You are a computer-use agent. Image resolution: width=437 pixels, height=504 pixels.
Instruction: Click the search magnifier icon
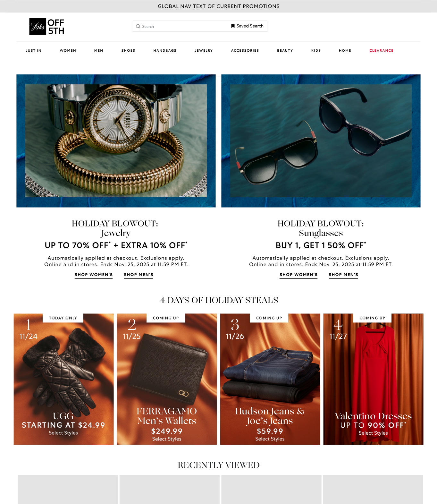coord(138,26)
